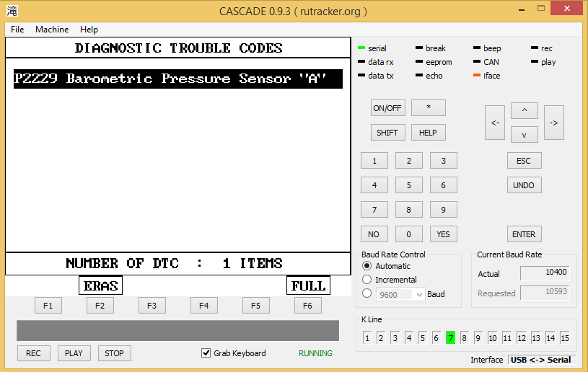Click the asterisk key button
Image resolution: width=588 pixels, height=372 pixels.
point(428,108)
